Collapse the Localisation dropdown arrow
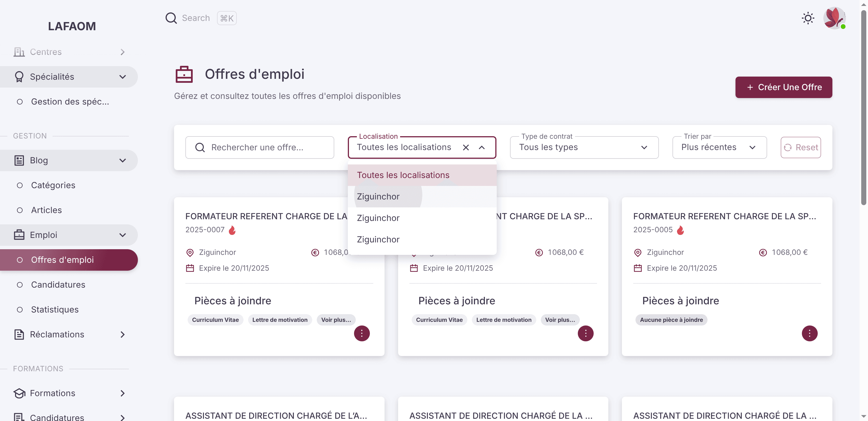This screenshot has width=868, height=421. (x=481, y=147)
